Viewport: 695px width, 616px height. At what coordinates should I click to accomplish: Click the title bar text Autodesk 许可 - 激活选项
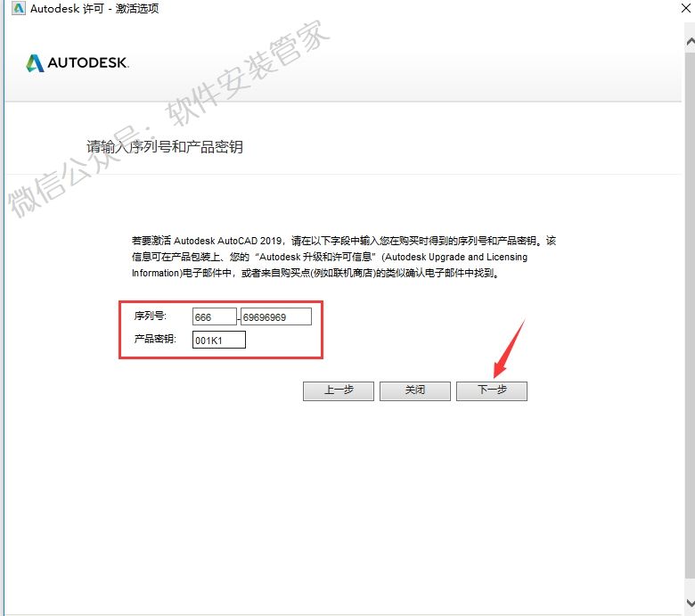pos(94,8)
